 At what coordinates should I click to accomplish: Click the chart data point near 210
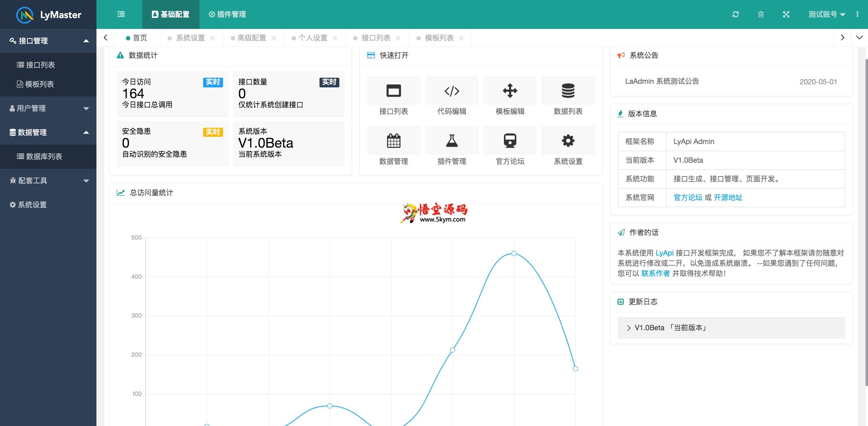(452, 350)
